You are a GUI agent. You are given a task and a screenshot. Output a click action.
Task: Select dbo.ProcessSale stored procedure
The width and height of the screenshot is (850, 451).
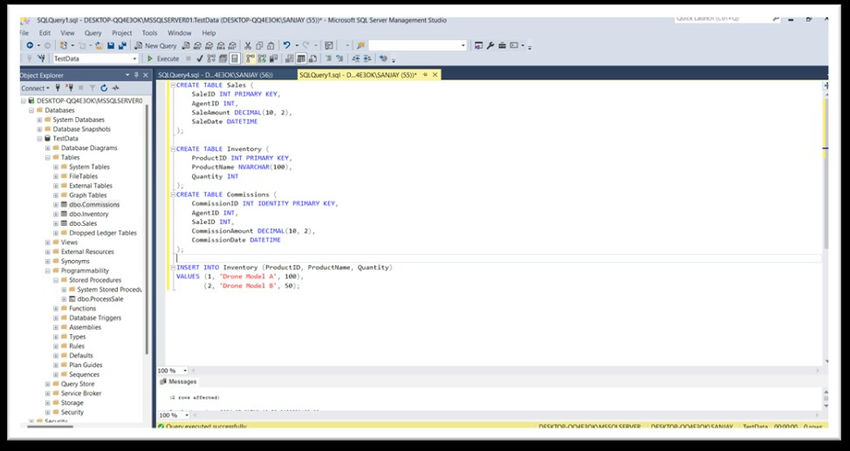[100, 299]
